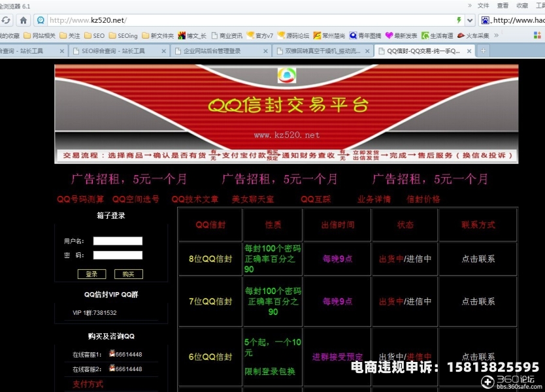Click the browser reload icon
The height and width of the screenshot is (392, 545).
tap(6, 20)
